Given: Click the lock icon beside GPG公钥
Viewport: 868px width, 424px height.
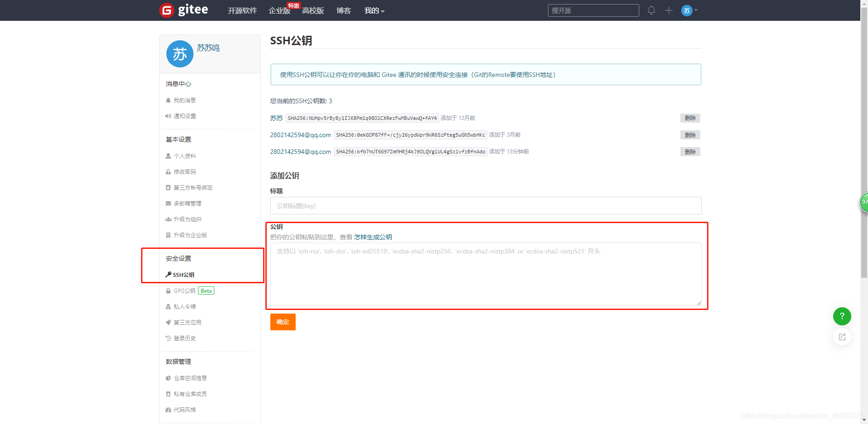Looking at the screenshot, I should coord(168,291).
